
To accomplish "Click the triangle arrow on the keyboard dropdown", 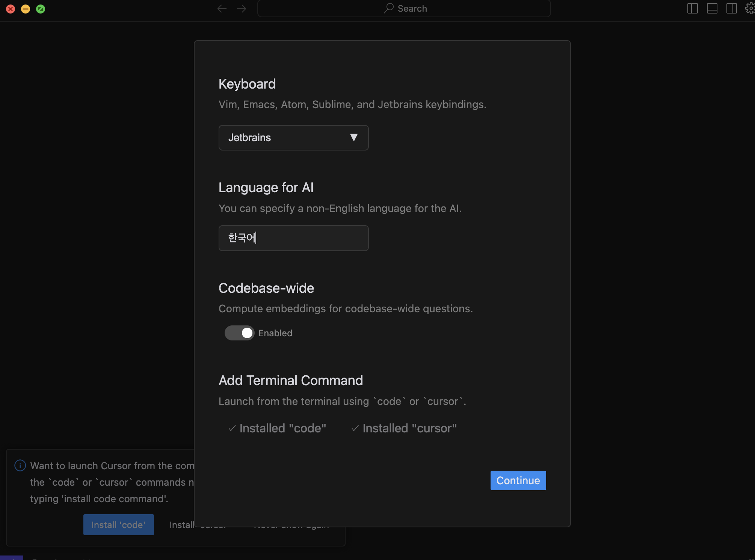I will point(353,138).
